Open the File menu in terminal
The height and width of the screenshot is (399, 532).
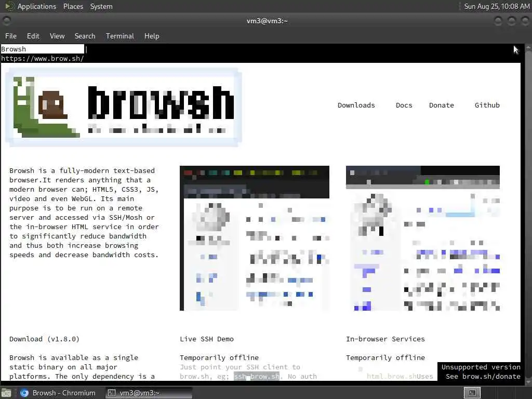point(11,36)
